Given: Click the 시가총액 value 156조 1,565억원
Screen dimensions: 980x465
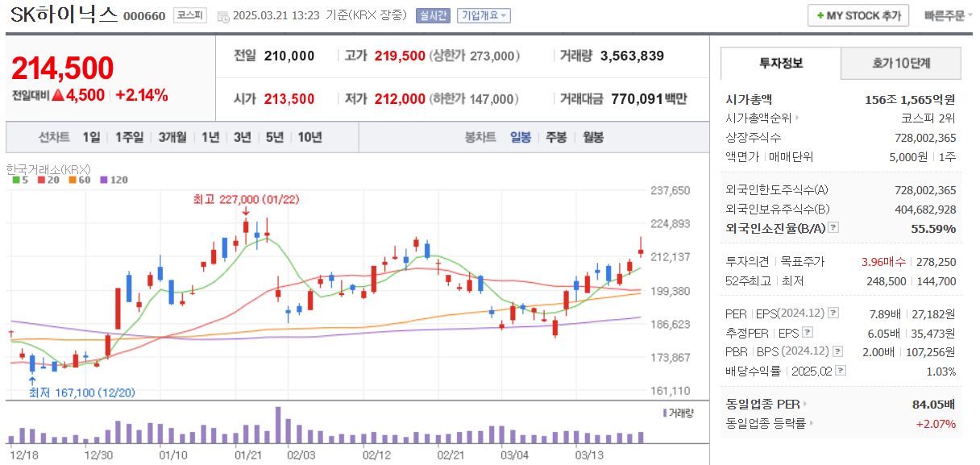Looking at the screenshot, I should click(x=910, y=100).
